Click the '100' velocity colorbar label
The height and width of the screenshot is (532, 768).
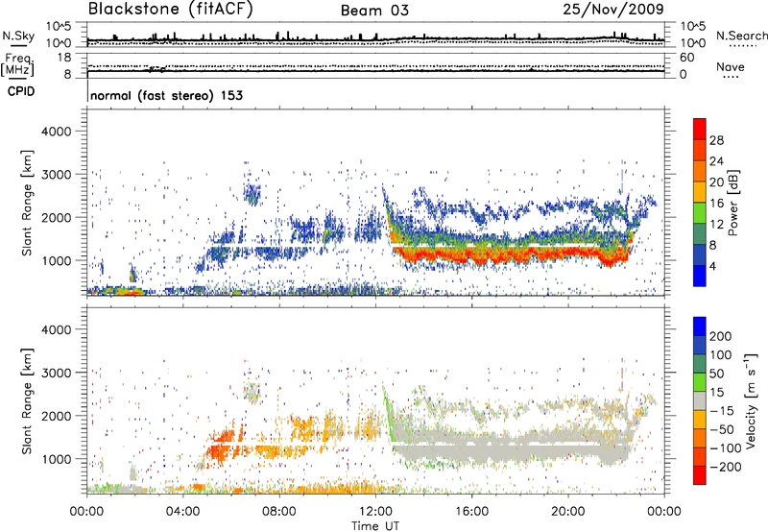click(721, 355)
